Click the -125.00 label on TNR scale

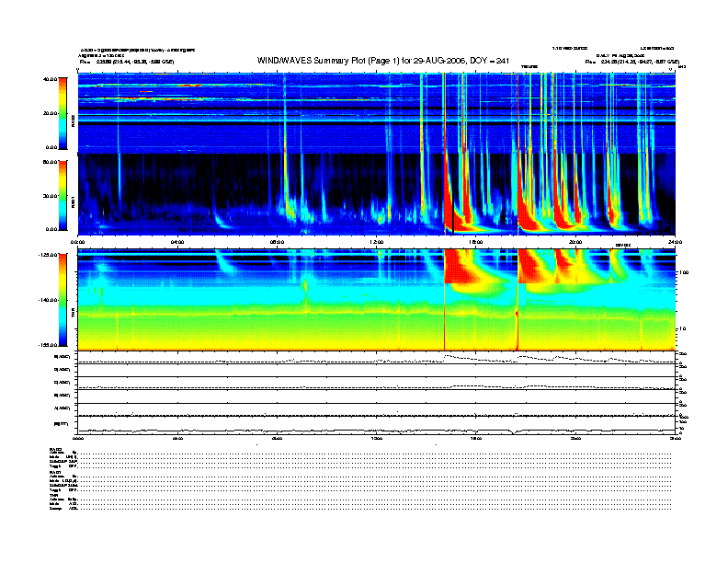48,255
